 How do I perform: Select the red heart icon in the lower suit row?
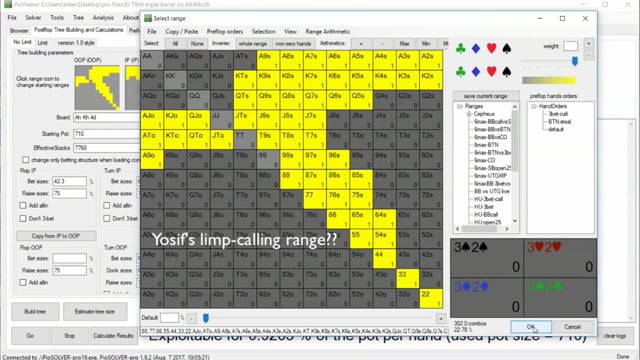(491, 72)
